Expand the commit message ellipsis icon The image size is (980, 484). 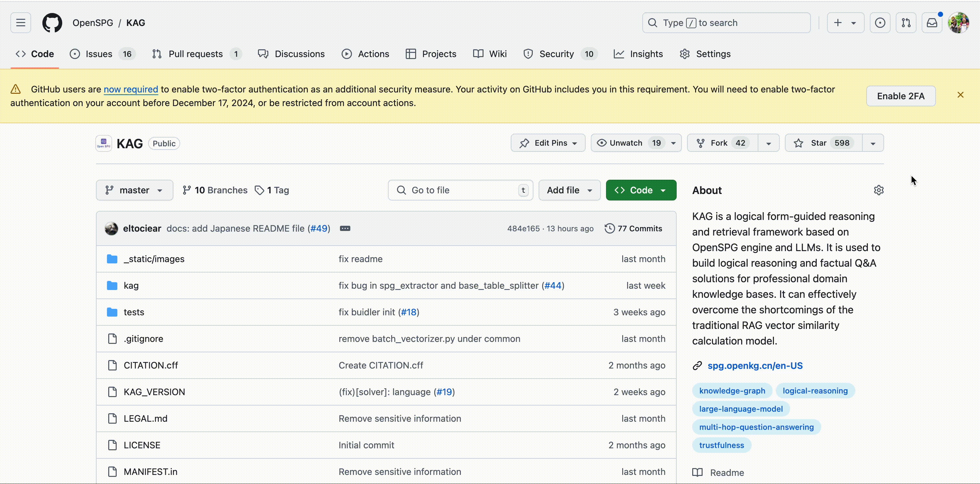pyautogui.click(x=345, y=228)
